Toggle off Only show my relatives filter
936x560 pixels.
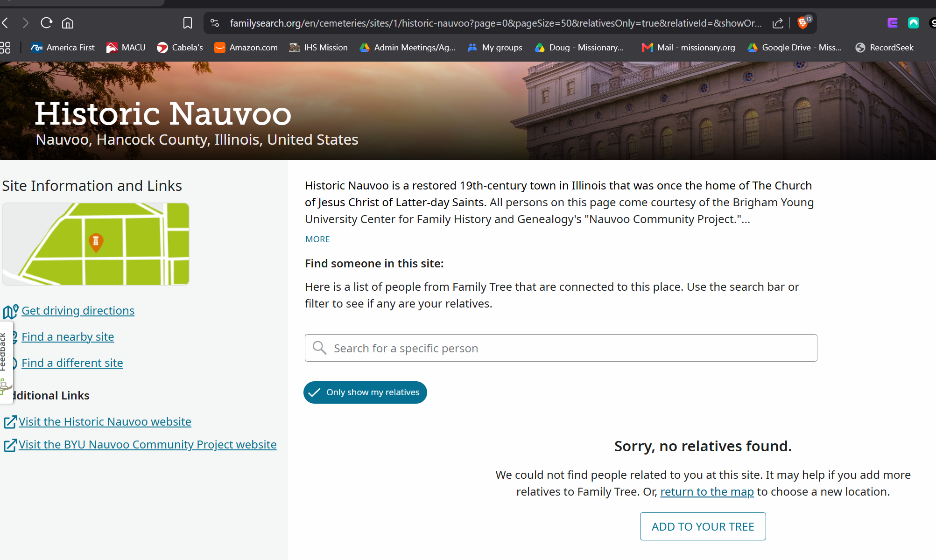tap(365, 392)
